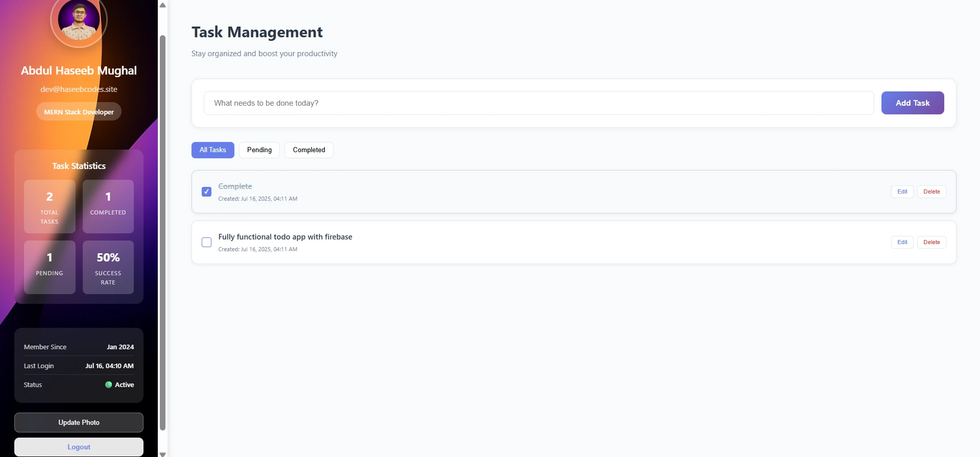Screen dimensions: 980x457
Task: Click the sidebar scroll up arrow
Action: click(162, 5)
